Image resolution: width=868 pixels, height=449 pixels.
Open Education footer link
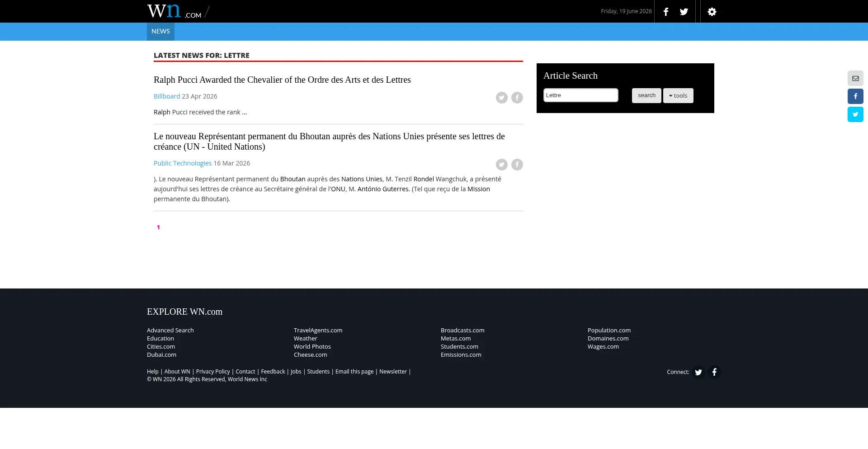tap(160, 339)
